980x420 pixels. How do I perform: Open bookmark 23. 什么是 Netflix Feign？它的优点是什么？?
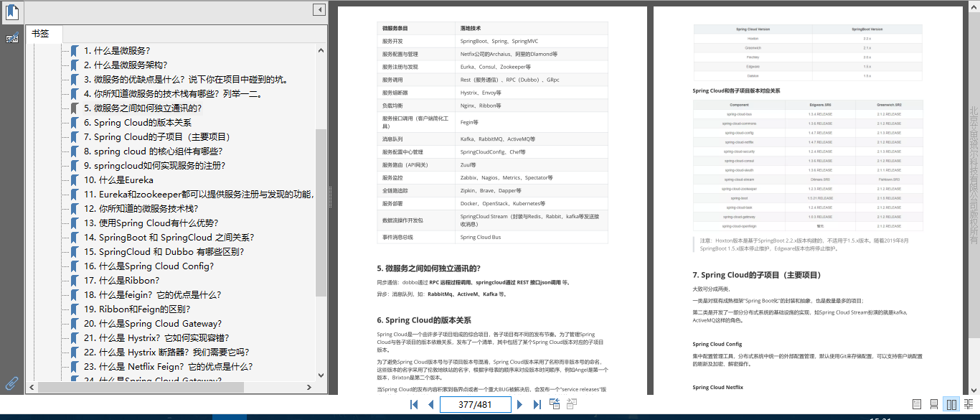coord(168,367)
